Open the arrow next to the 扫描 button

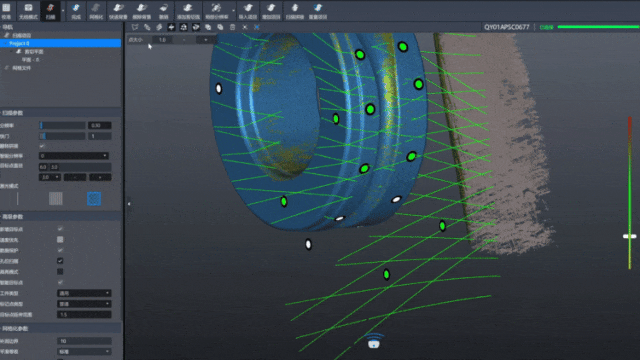63,11
